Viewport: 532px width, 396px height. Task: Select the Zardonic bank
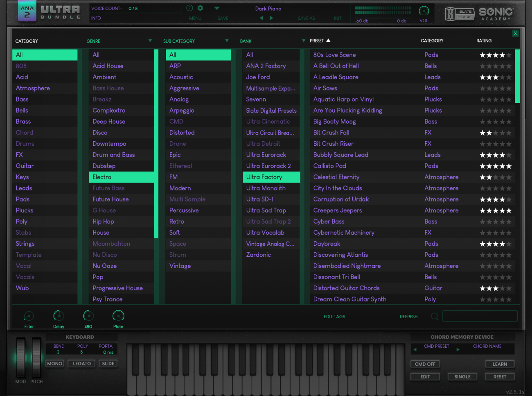271,255
